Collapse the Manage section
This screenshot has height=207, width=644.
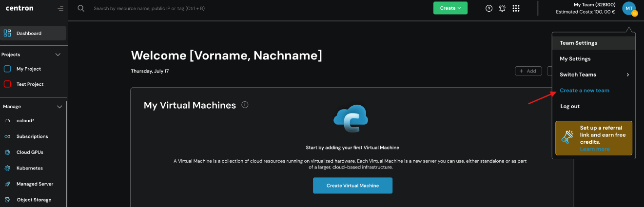pyautogui.click(x=59, y=106)
